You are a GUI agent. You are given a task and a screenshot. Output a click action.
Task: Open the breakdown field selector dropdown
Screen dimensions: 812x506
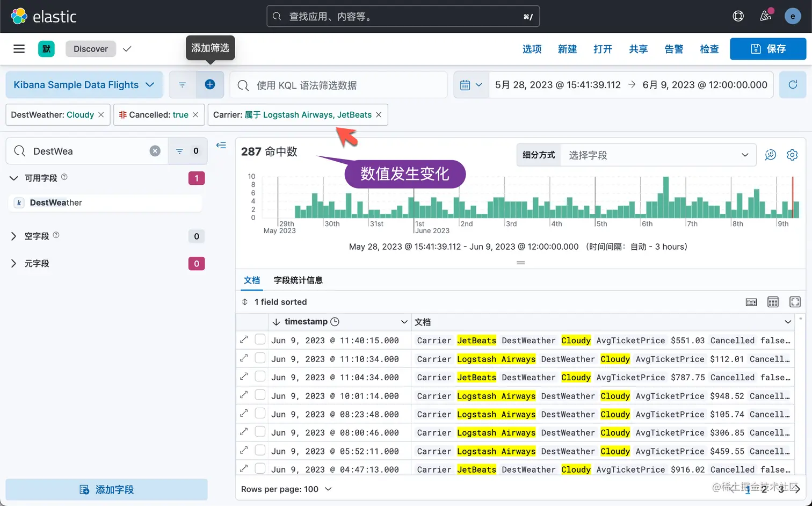[658, 155]
